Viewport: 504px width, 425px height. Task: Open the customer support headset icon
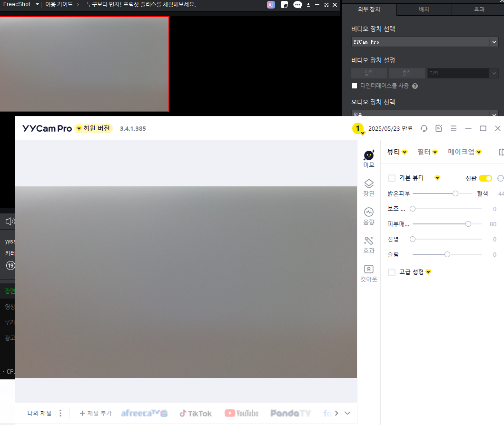(x=424, y=128)
